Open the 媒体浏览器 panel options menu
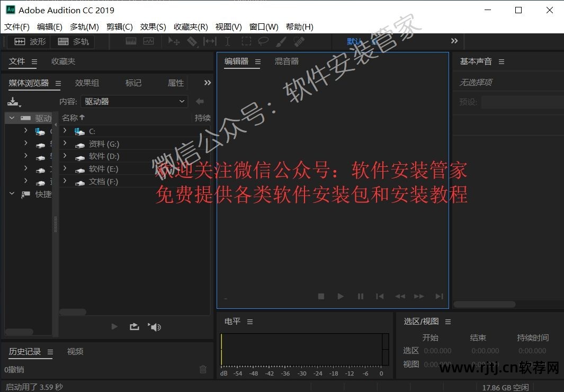Viewport: 564px width, 392px height. [58, 84]
